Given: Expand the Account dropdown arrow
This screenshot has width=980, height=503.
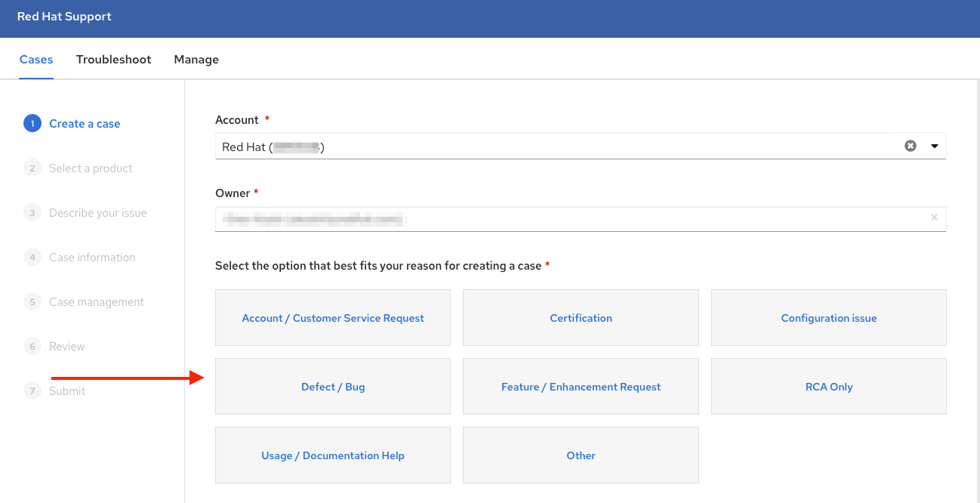Looking at the screenshot, I should tap(934, 146).
